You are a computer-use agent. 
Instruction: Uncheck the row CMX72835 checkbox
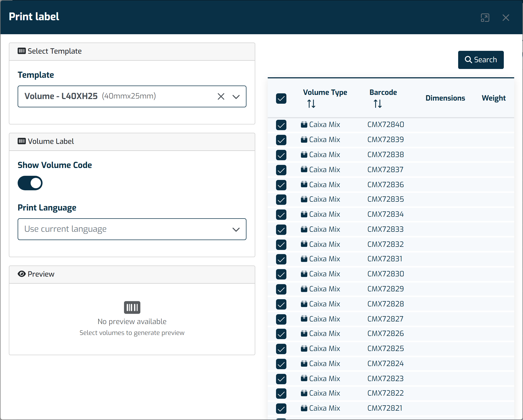(x=281, y=200)
